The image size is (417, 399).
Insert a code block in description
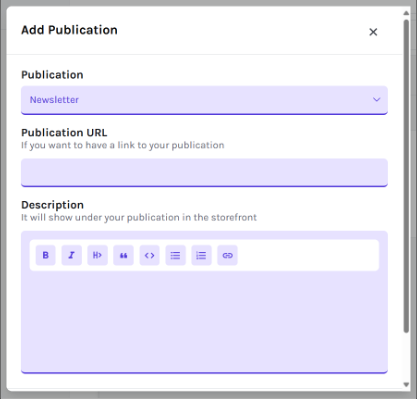149,255
